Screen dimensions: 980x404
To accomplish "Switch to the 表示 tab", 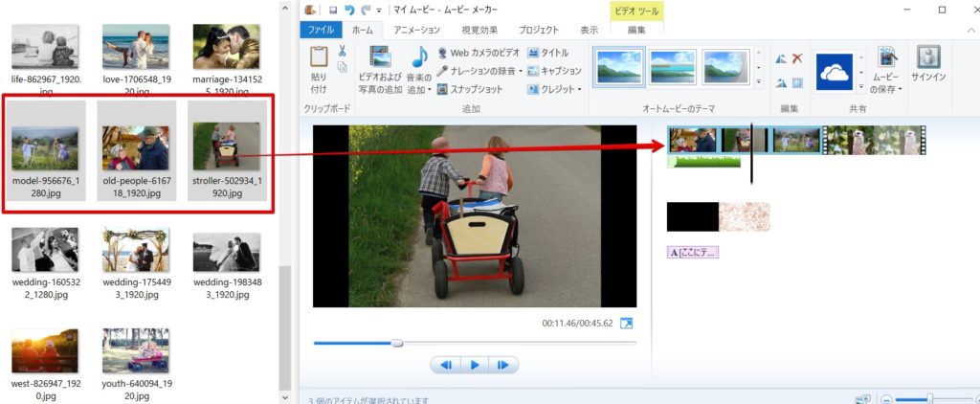I will [x=589, y=30].
